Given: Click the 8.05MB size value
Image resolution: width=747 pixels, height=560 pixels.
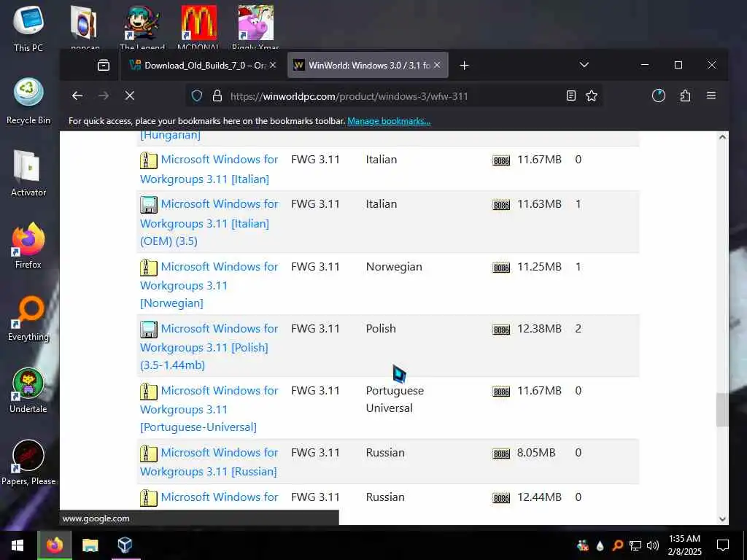Looking at the screenshot, I should pyautogui.click(x=536, y=452).
